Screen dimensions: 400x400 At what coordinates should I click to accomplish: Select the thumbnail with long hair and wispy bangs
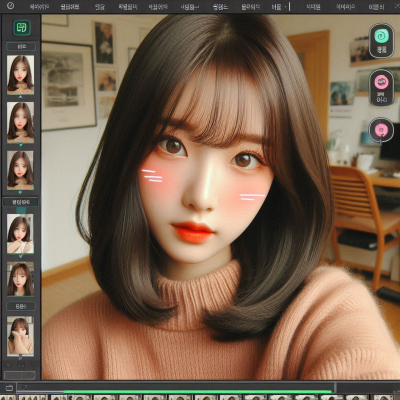coord(20,279)
